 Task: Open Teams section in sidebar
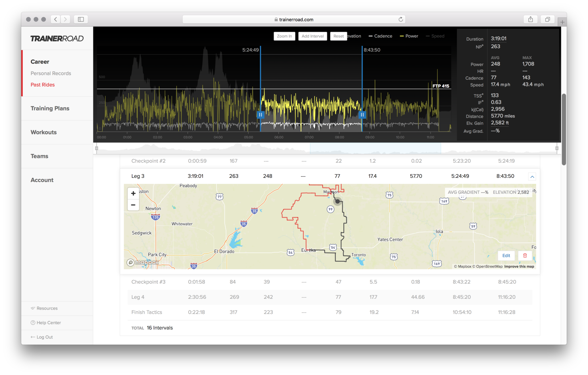pyautogui.click(x=39, y=156)
